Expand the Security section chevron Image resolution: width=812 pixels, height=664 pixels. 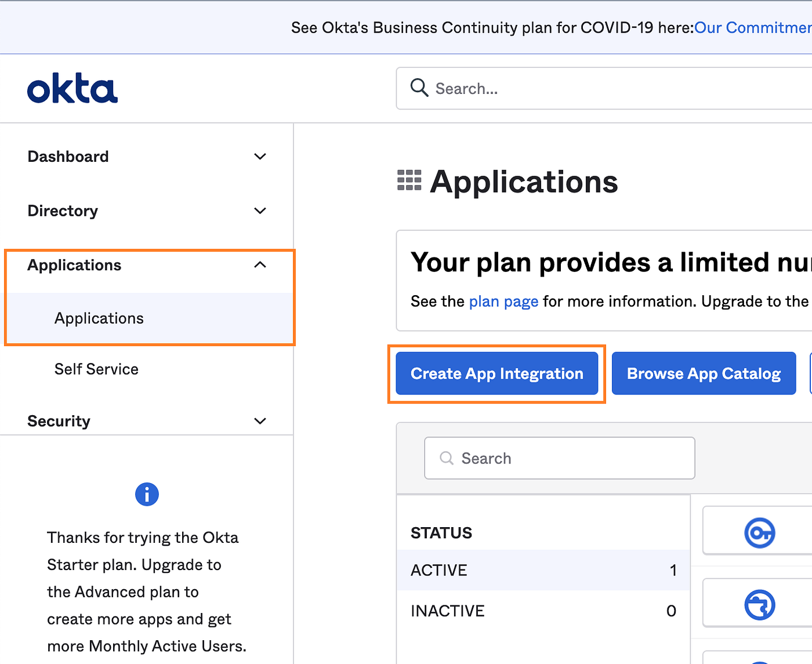tap(260, 421)
